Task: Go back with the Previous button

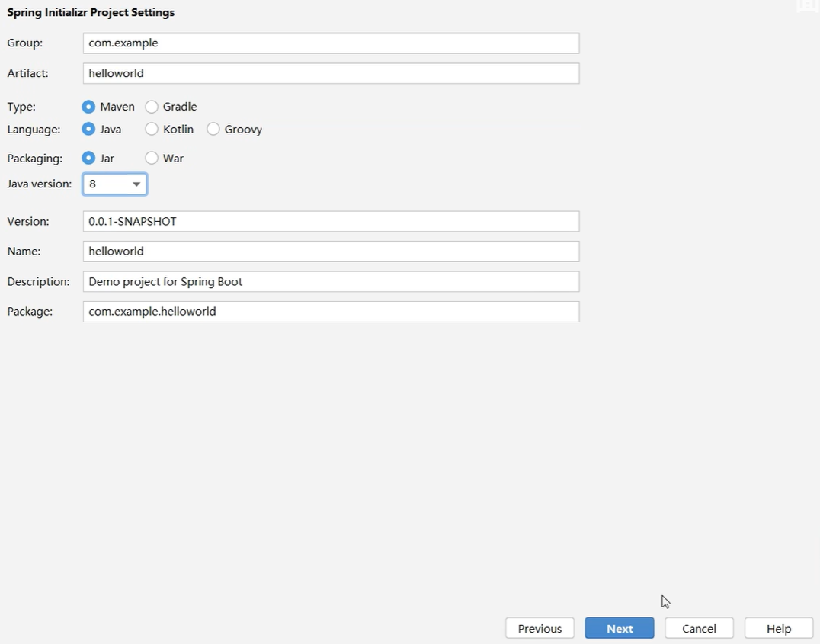Action: pos(540,628)
